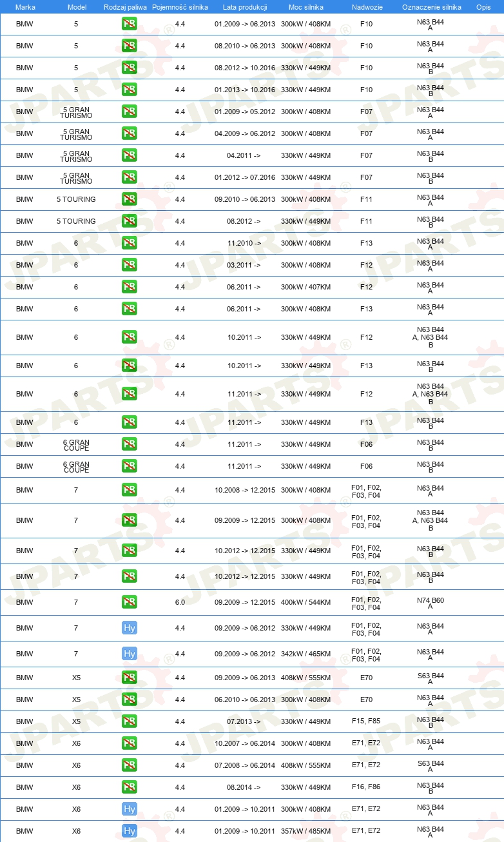504x842 pixels.
Task: Click the date 01.2009 -> 05.2012
Action: 244,112
